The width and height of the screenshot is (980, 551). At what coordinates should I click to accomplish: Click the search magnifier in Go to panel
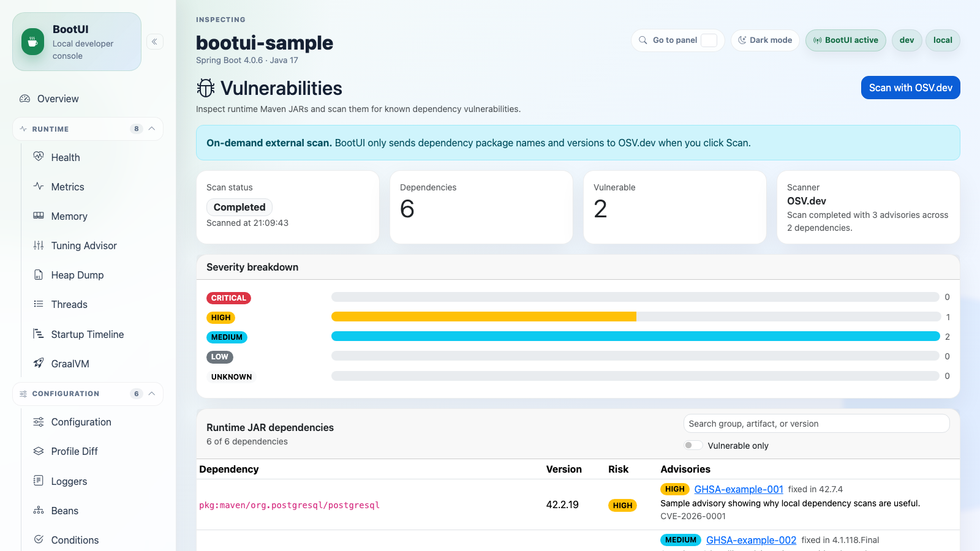point(643,40)
